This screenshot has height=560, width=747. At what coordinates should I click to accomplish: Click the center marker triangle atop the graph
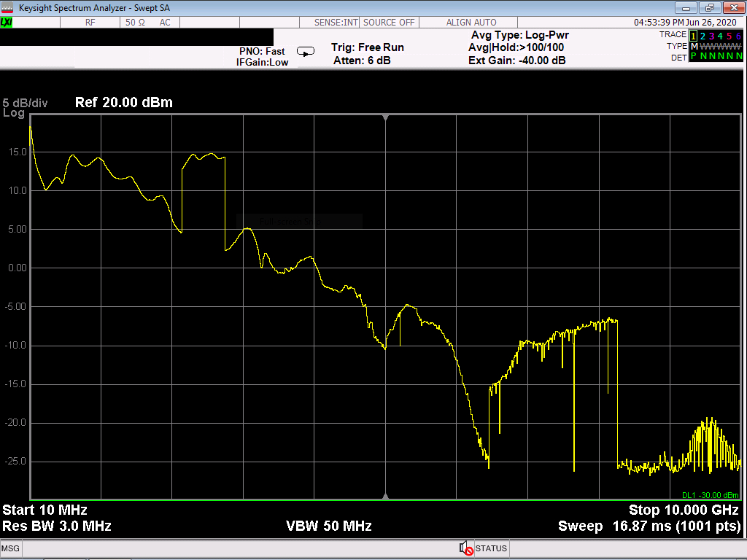click(x=385, y=117)
